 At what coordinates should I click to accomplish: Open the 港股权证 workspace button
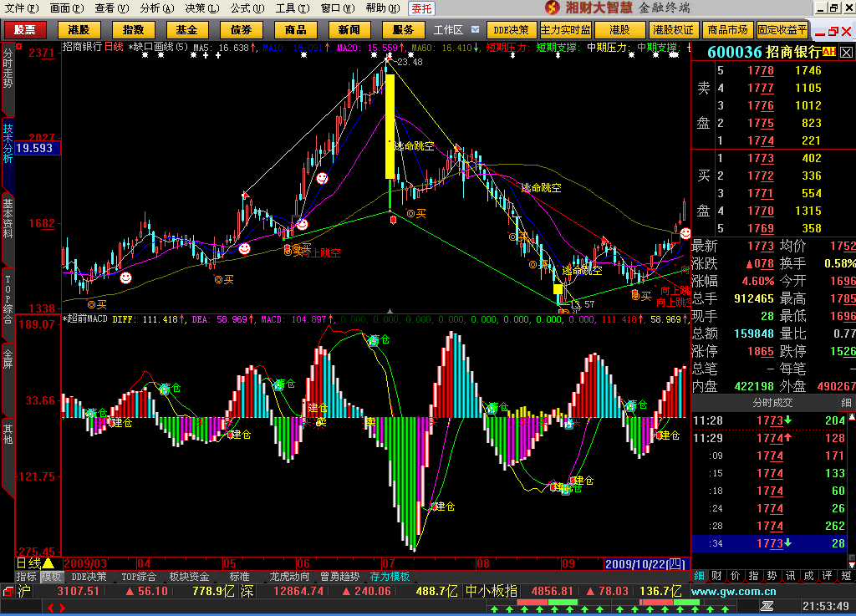click(673, 30)
